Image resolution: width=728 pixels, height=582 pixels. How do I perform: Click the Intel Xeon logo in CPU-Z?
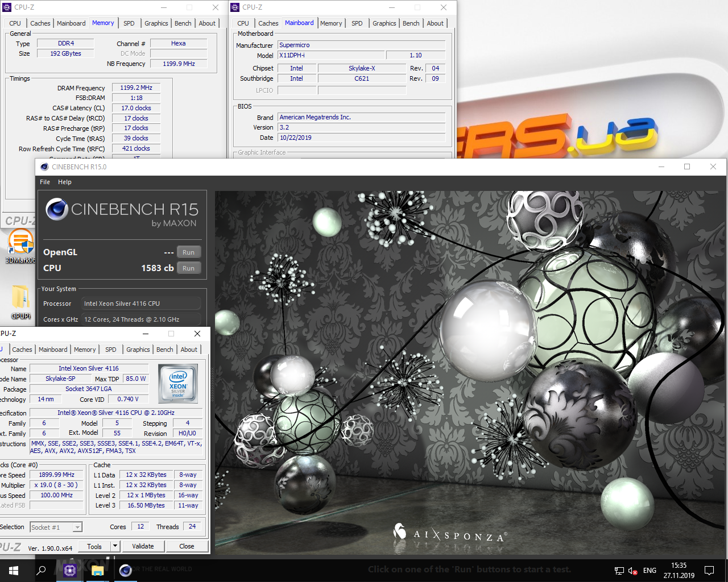pos(178,383)
